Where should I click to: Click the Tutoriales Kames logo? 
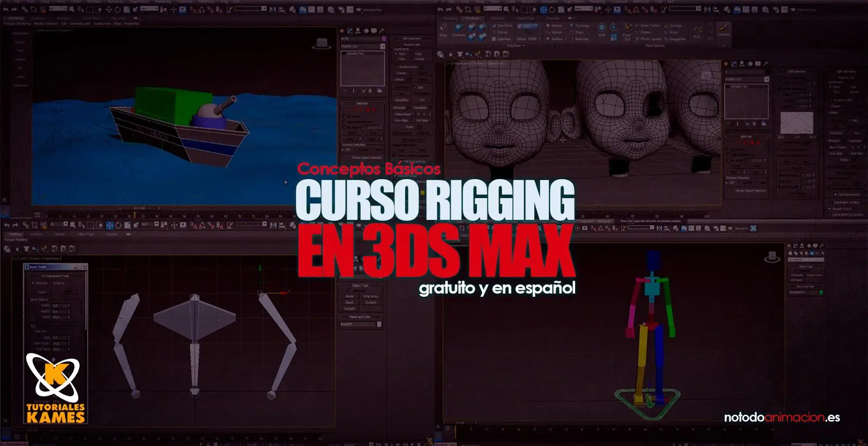56,388
